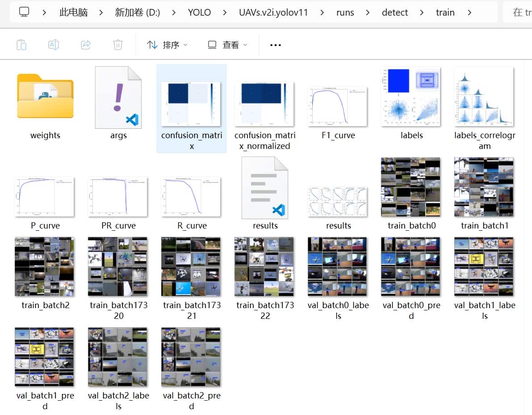Click the computer icon in address bar
Image resolution: width=532 pixels, height=415 pixels.
(x=25, y=12)
